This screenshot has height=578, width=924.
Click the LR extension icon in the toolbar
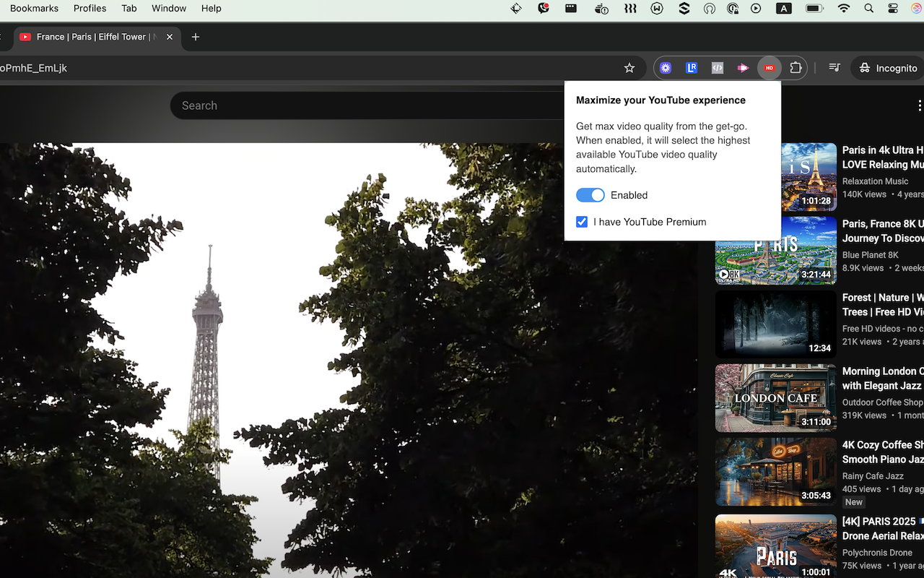click(x=691, y=67)
